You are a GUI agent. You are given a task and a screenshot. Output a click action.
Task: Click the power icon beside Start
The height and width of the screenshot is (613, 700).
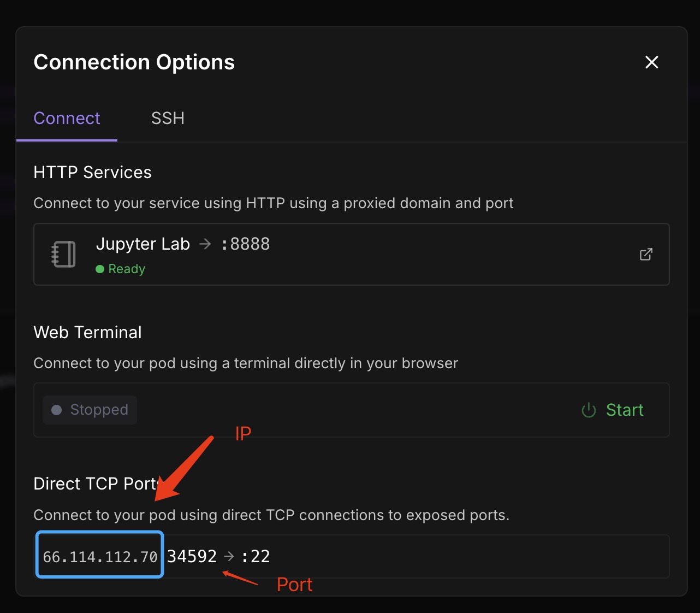coord(589,410)
